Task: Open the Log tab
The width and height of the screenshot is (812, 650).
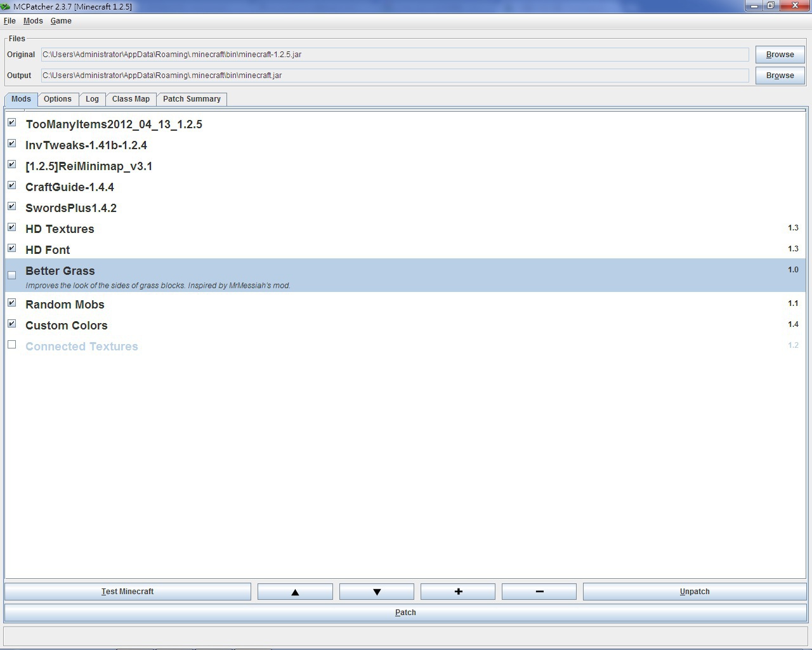Action: (x=92, y=99)
